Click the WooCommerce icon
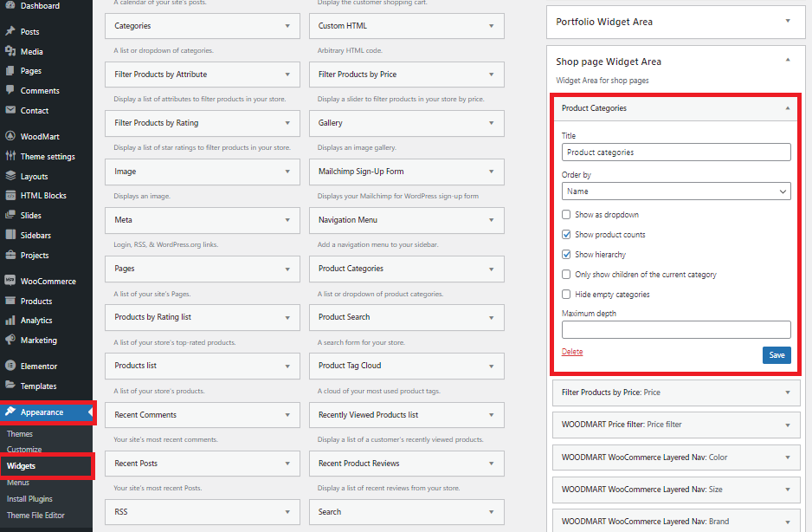Screen dimensions: 812x532 tap(10, 281)
